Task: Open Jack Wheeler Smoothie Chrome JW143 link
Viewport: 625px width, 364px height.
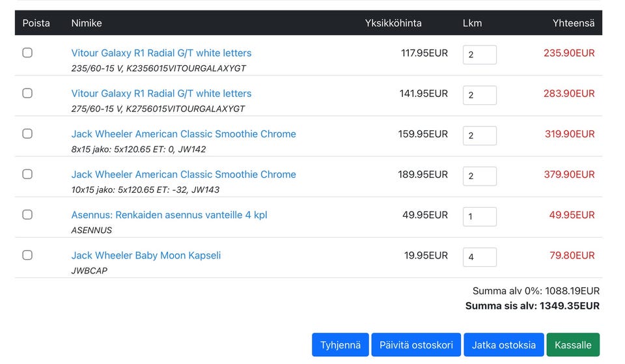Action: [x=184, y=175]
